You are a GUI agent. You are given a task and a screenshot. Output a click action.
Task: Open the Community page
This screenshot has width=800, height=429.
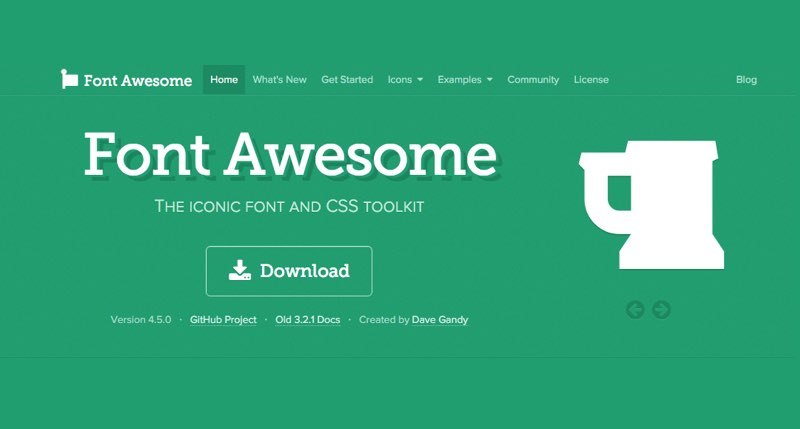[533, 80]
